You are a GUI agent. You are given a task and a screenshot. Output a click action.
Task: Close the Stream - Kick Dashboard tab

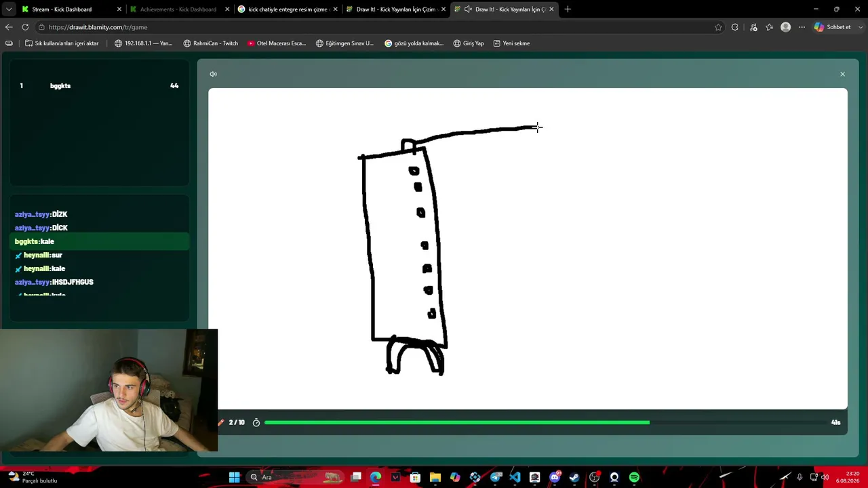119,9
